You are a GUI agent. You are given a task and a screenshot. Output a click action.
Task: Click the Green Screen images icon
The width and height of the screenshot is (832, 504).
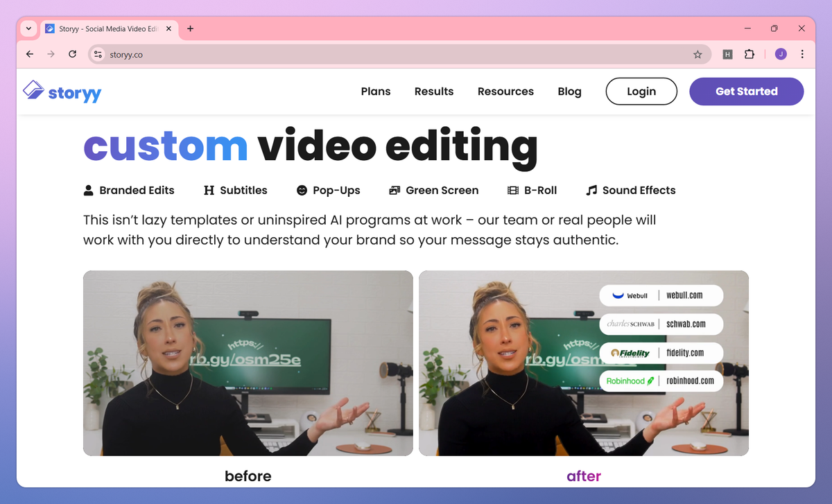click(395, 190)
